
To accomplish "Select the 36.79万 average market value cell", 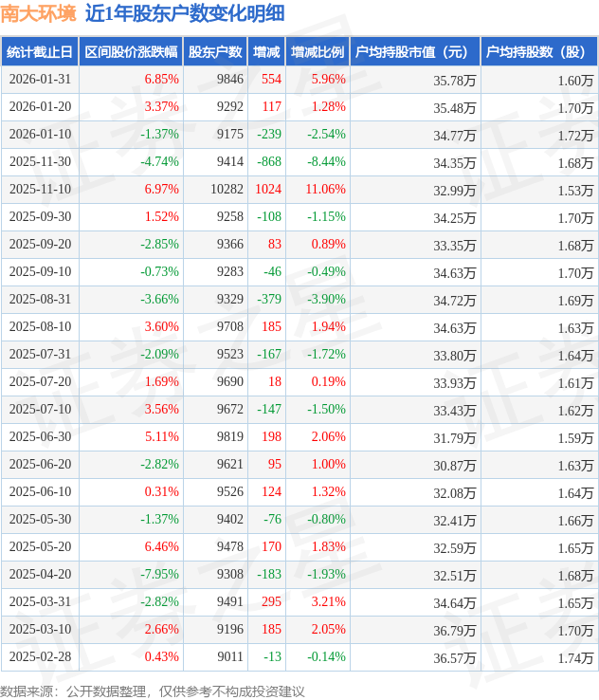I will click(x=455, y=630).
